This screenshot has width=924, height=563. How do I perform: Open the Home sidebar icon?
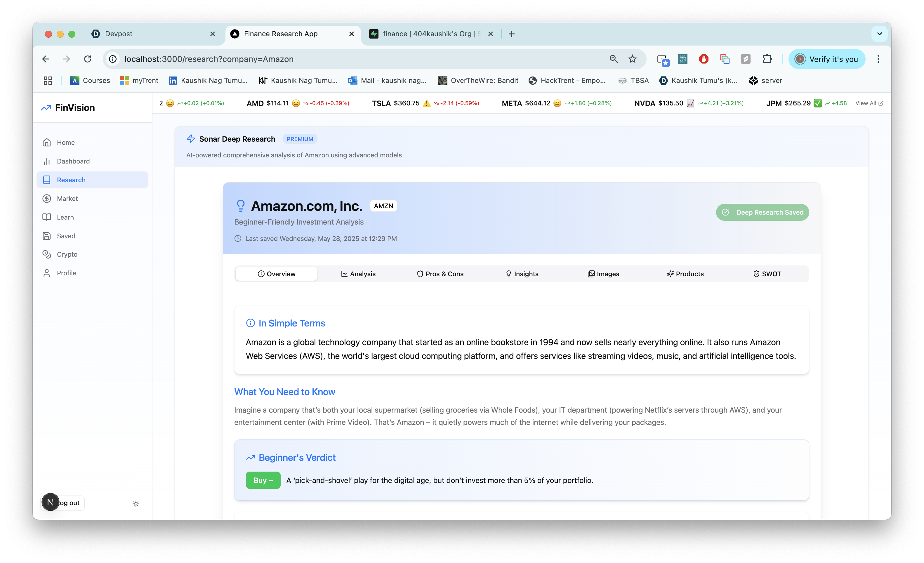point(46,143)
